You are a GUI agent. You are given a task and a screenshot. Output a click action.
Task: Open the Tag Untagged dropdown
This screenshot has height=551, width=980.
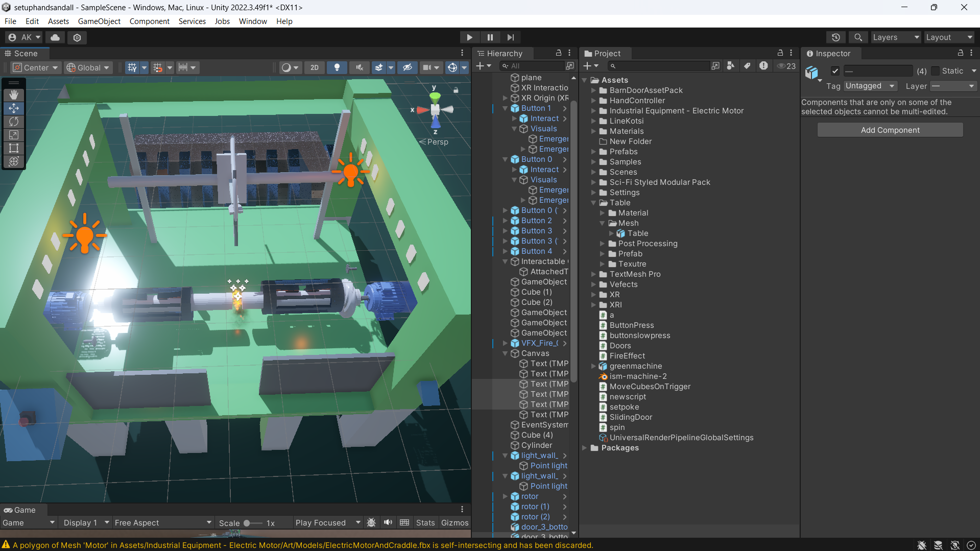870,86
